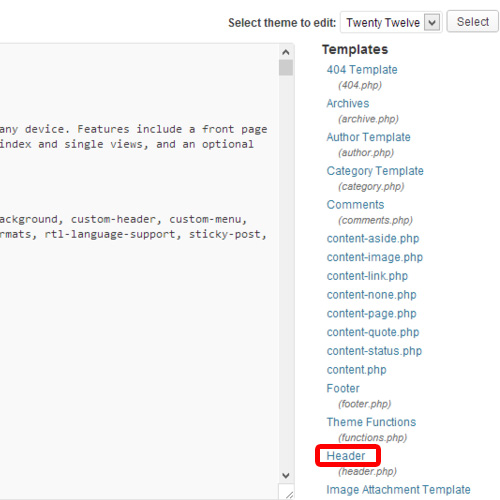
Task: Open content-image.php file
Action: pyautogui.click(x=375, y=257)
